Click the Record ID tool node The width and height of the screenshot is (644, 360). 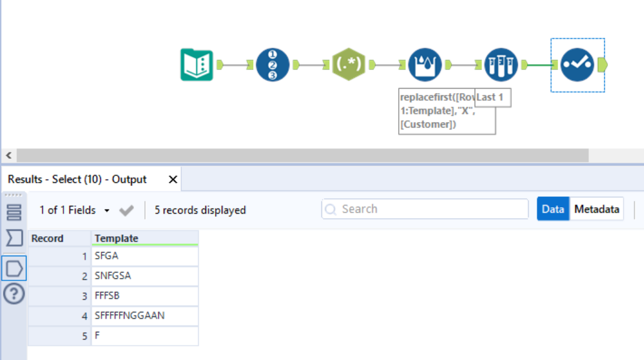[x=272, y=65]
